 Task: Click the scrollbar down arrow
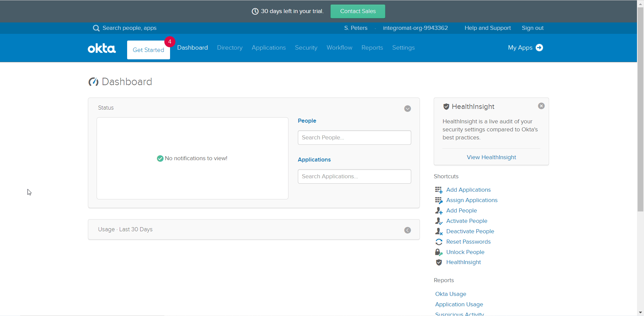point(641,313)
